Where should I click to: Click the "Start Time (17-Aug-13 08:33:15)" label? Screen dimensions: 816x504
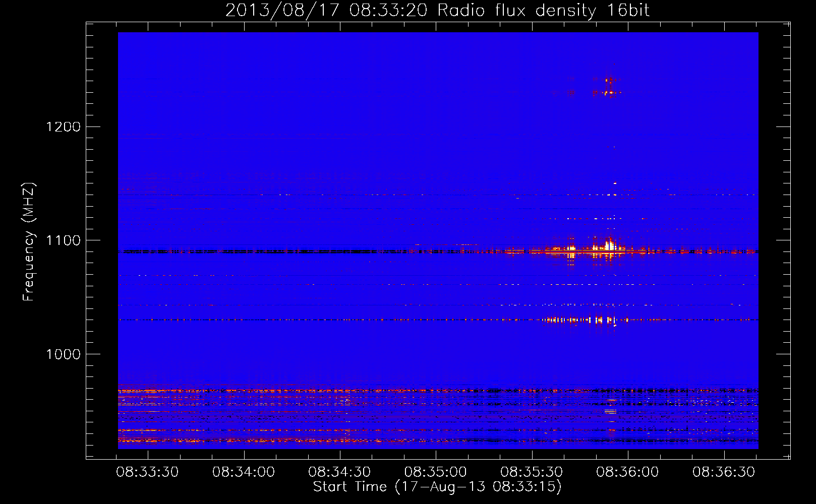tap(437, 487)
